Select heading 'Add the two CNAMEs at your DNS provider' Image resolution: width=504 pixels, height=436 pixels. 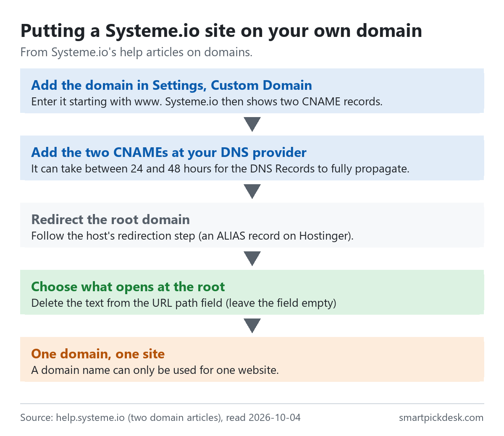coord(169,152)
